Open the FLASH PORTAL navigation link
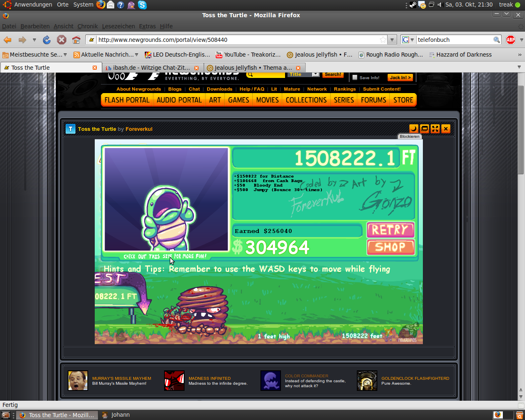525x420 pixels. [x=127, y=100]
